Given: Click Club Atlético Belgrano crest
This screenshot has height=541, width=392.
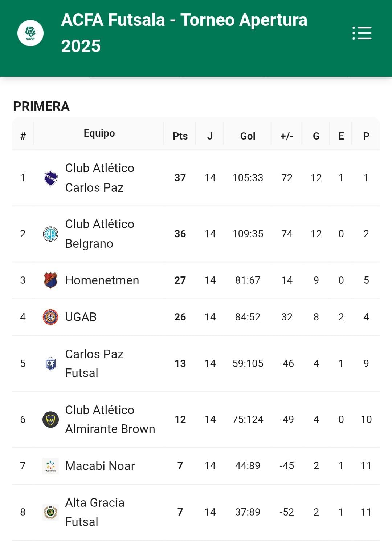Looking at the screenshot, I should [50, 234].
